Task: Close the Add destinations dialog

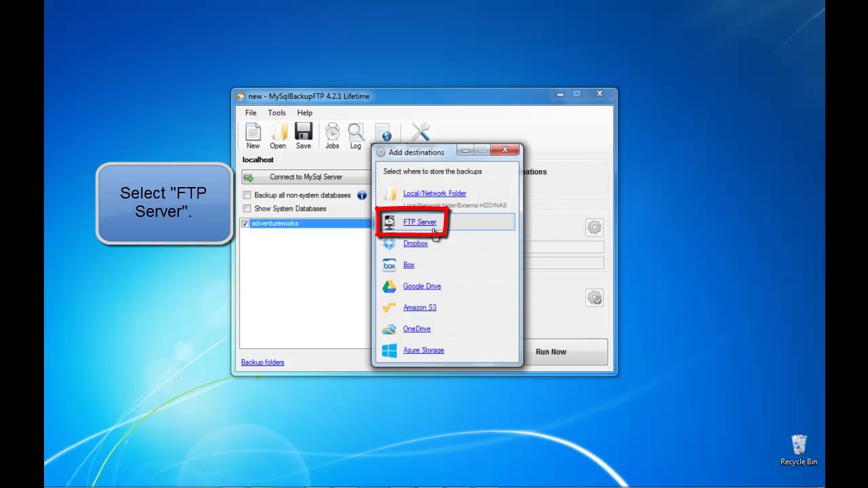Action: [x=505, y=150]
